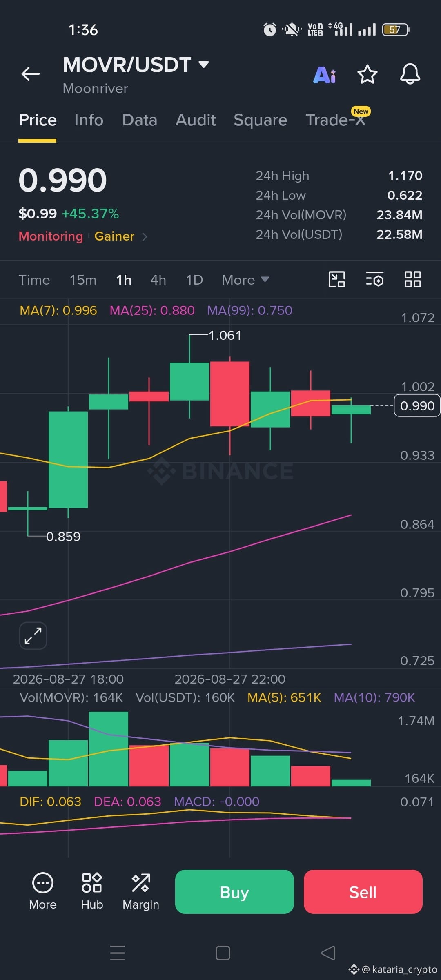
Task: Open the AI assistant icon
Action: [x=325, y=75]
